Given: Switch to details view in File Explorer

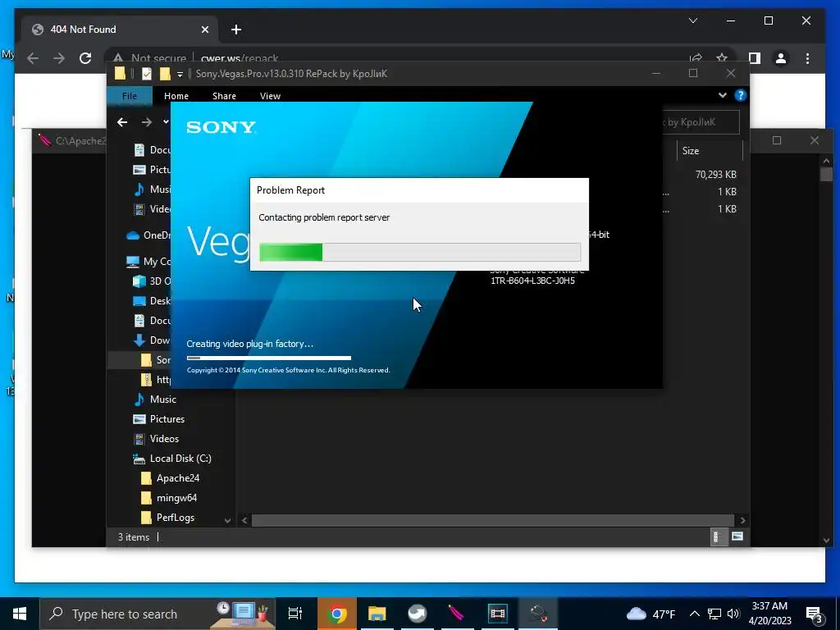Looking at the screenshot, I should click(716, 536).
